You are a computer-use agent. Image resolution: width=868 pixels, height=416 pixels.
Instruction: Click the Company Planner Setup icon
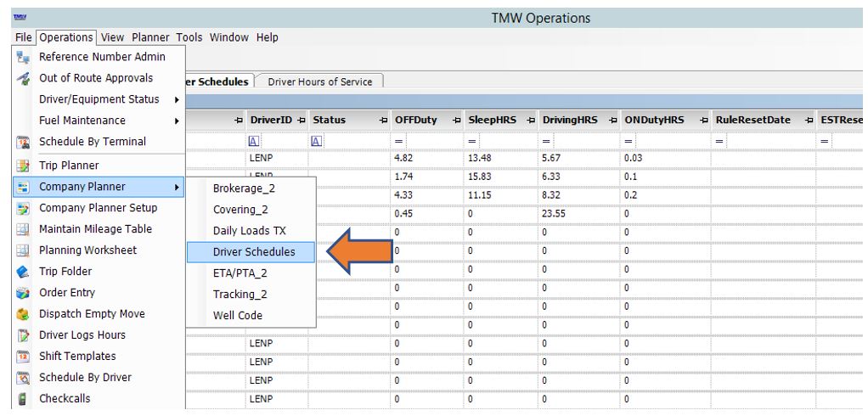(23, 208)
